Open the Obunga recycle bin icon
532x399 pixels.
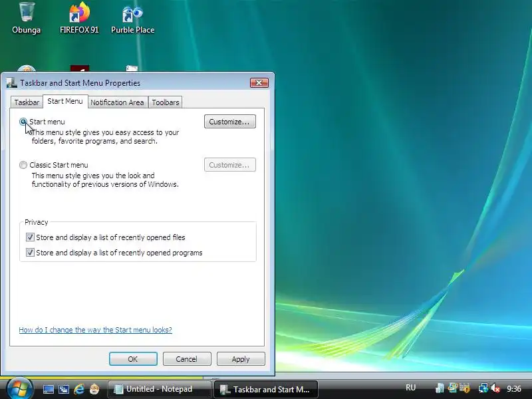pyautogui.click(x=26, y=18)
